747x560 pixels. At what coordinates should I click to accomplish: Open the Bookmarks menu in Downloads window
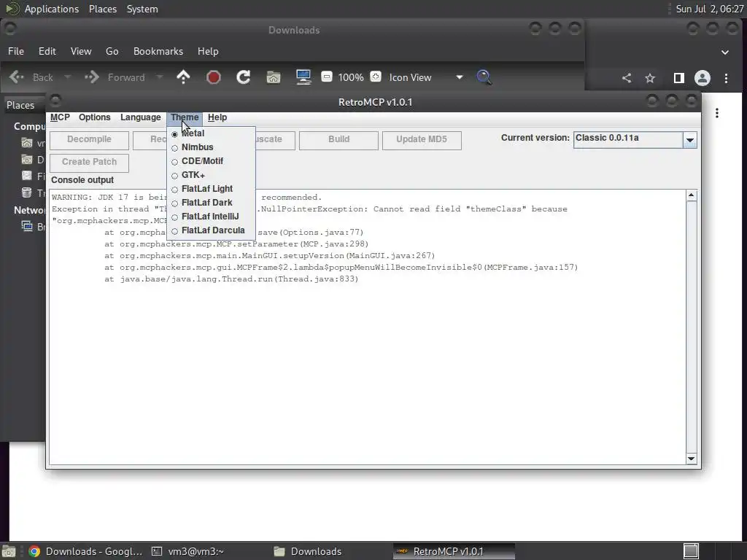(x=158, y=52)
